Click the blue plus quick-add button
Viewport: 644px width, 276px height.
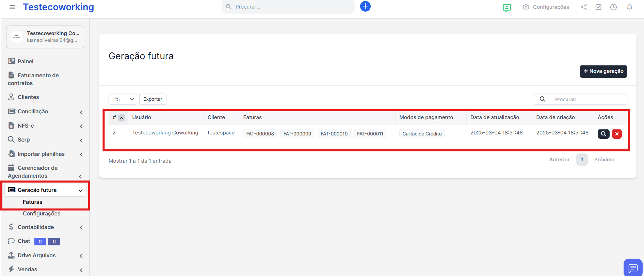point(365,6)
